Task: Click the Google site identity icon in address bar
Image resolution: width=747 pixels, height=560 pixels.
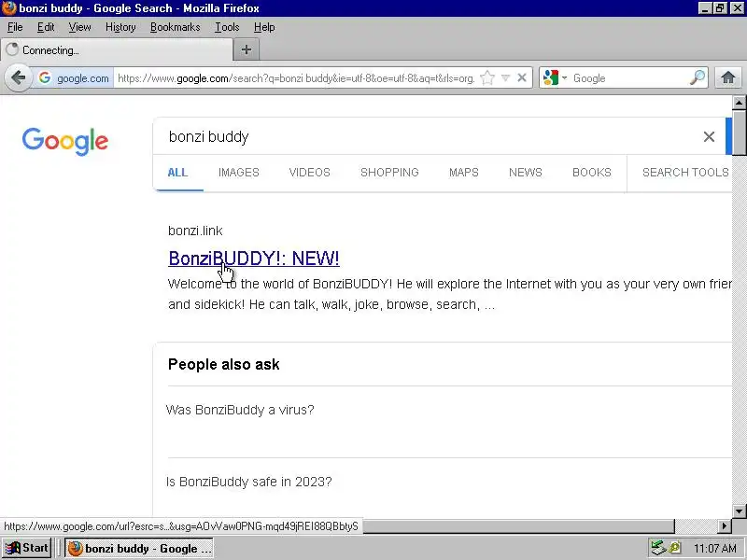Action: (45, 77)
